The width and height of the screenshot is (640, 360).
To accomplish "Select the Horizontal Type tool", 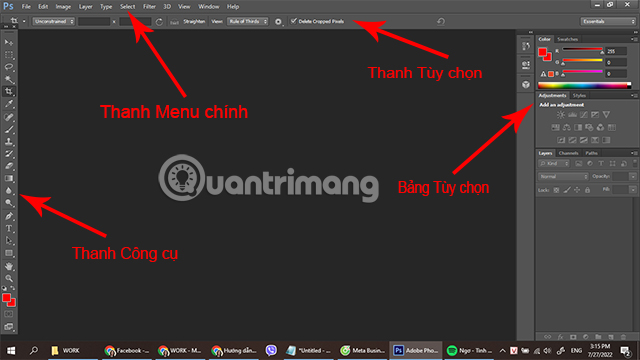I will (x=9, y=229).
